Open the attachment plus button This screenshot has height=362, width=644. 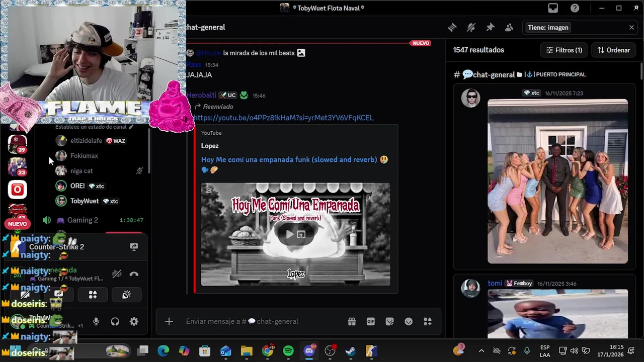(x=169, y=321)
